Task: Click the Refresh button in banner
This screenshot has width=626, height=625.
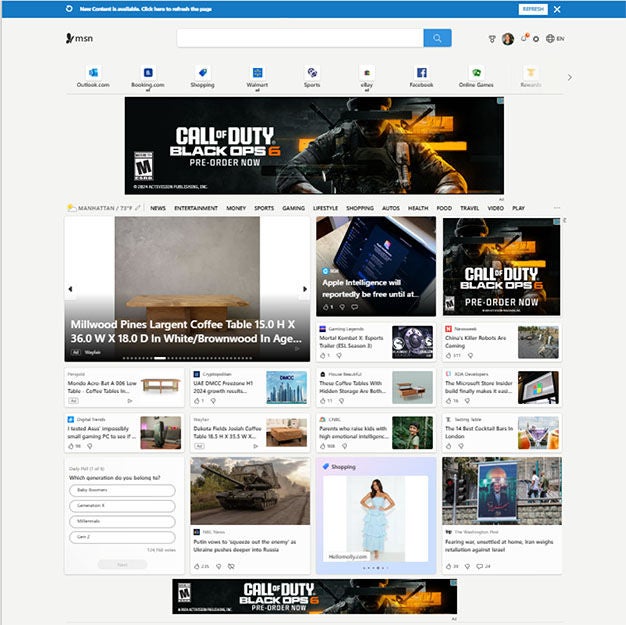Action: [534, 9]
